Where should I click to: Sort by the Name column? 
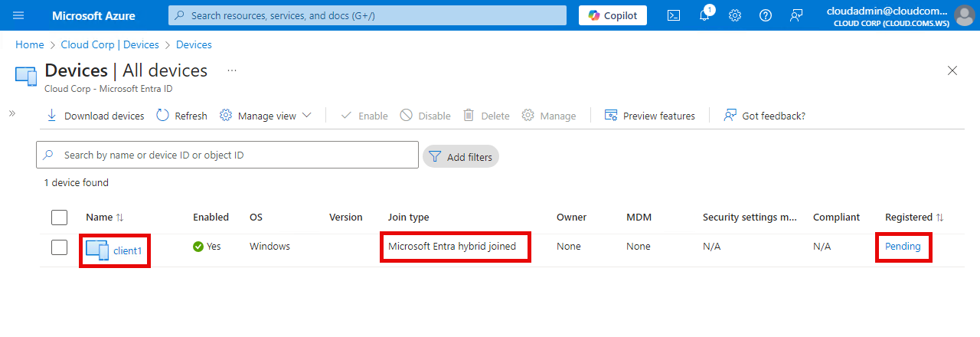[x=105, y=218]
